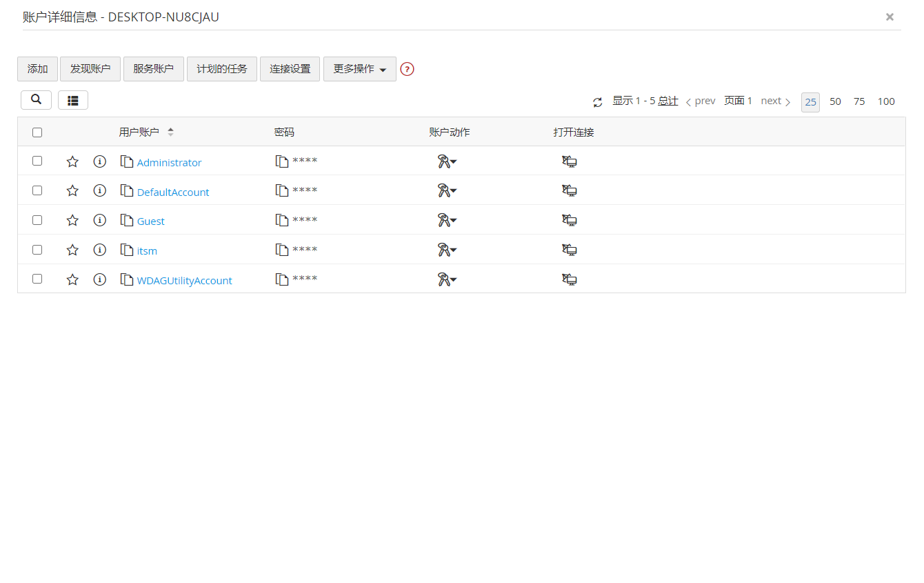Copy the Guest password
The image size is (924, 583).
[x=282, y=220]
